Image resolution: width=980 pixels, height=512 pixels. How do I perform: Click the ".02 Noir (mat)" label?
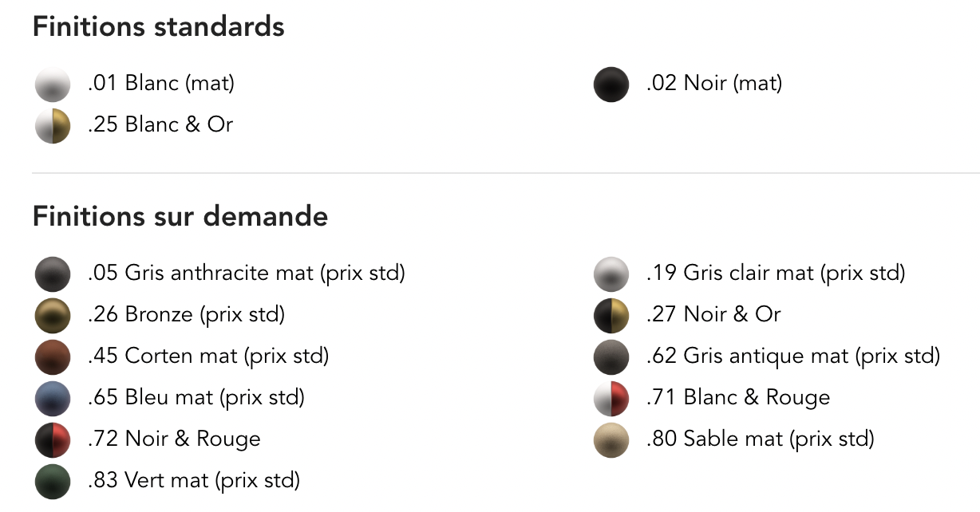714,83
